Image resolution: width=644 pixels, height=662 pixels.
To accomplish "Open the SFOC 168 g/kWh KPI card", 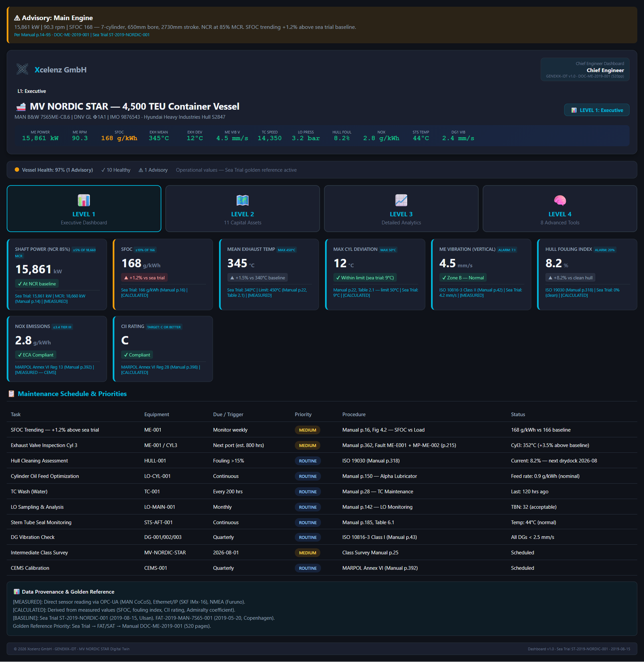I will pos(163,274).
